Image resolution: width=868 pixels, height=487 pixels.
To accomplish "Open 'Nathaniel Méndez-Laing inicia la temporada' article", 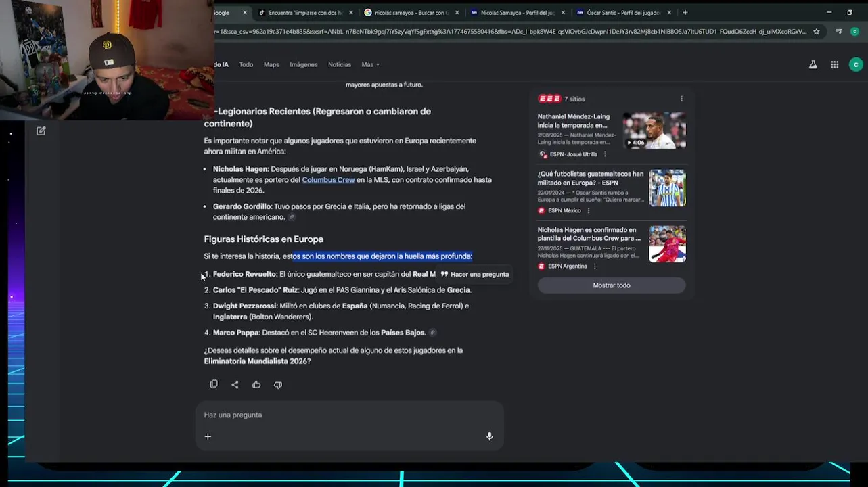I will click(x=574, y=120).
